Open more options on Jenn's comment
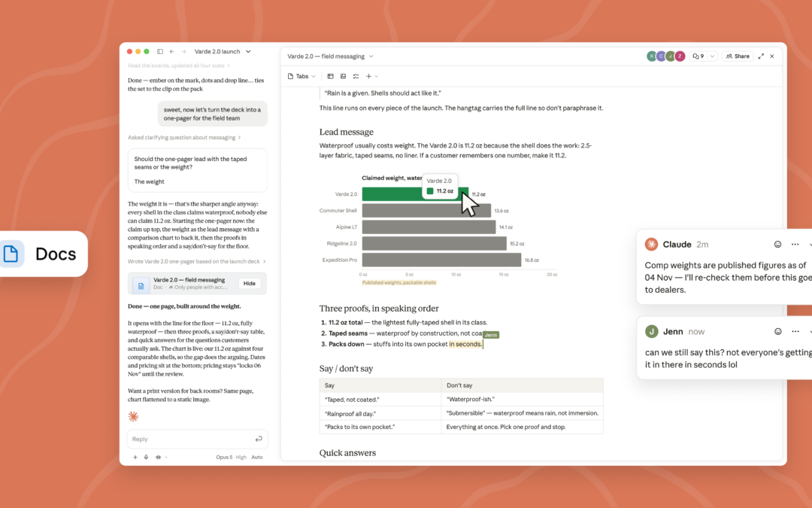 click(x=795, y=331)
